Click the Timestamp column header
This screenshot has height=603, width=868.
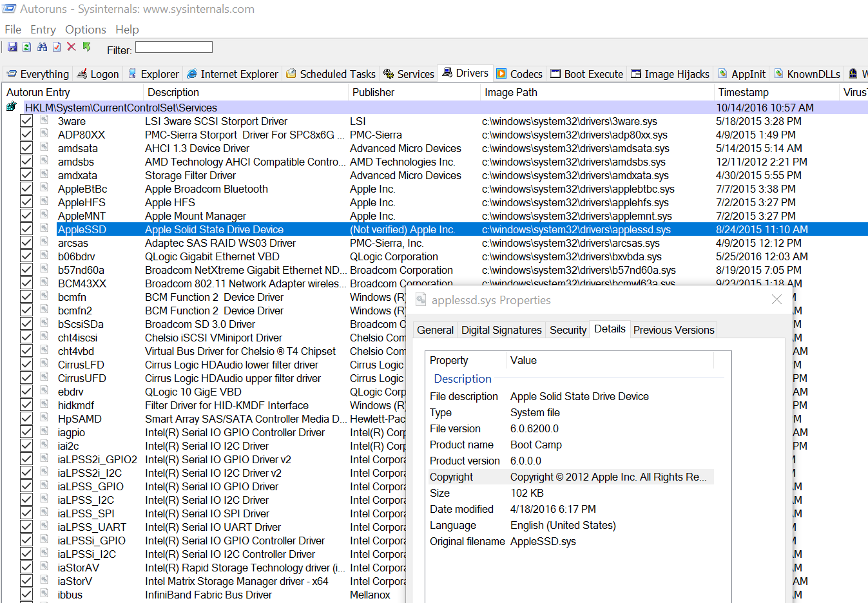(743, 92)
